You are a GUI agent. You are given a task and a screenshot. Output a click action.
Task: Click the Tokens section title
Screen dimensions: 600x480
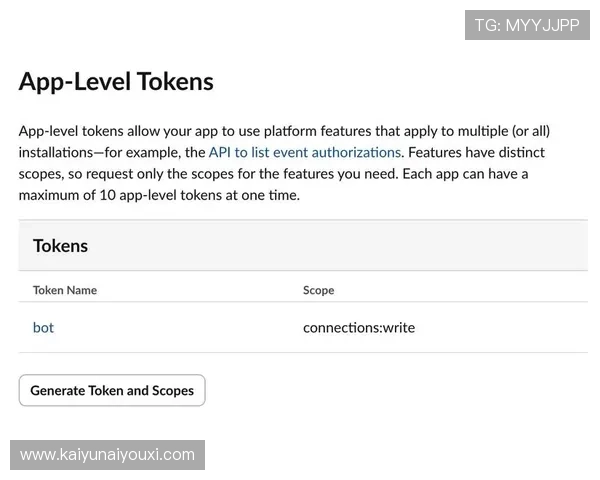(61, 246)
